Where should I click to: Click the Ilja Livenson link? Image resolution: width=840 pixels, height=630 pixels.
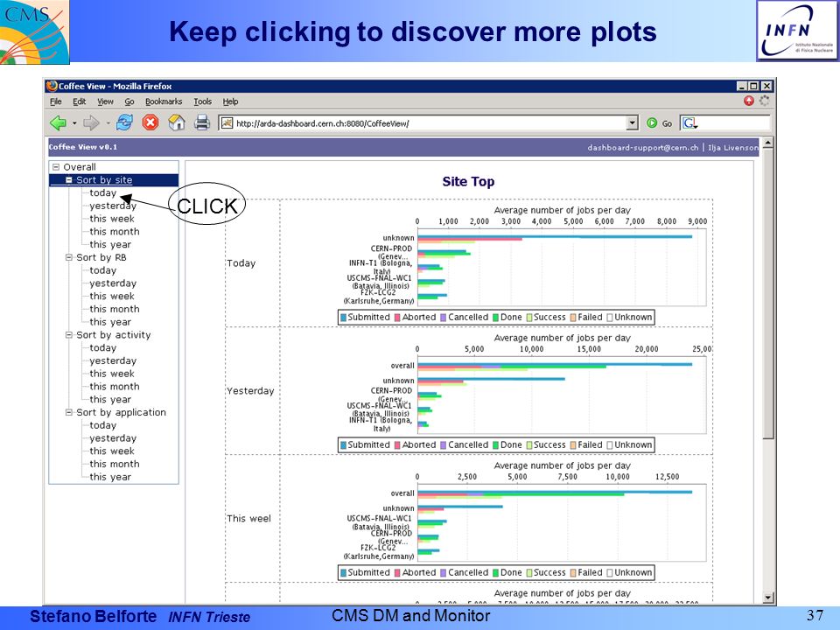733,147
